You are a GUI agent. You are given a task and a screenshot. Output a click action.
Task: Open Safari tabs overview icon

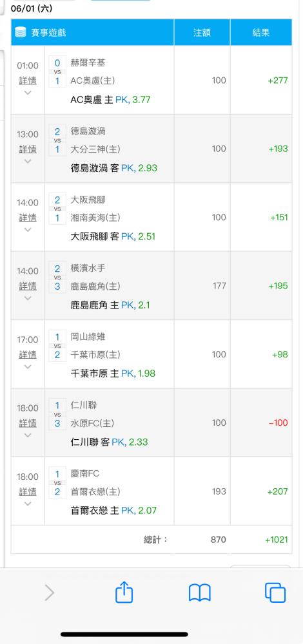coord(275,592)
